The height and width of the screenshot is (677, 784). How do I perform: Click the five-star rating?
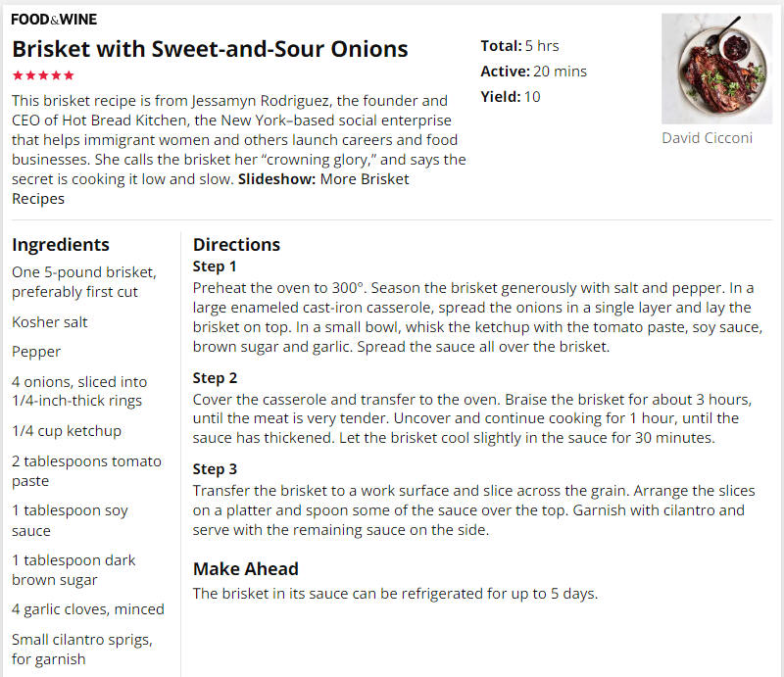coord(43,75)
